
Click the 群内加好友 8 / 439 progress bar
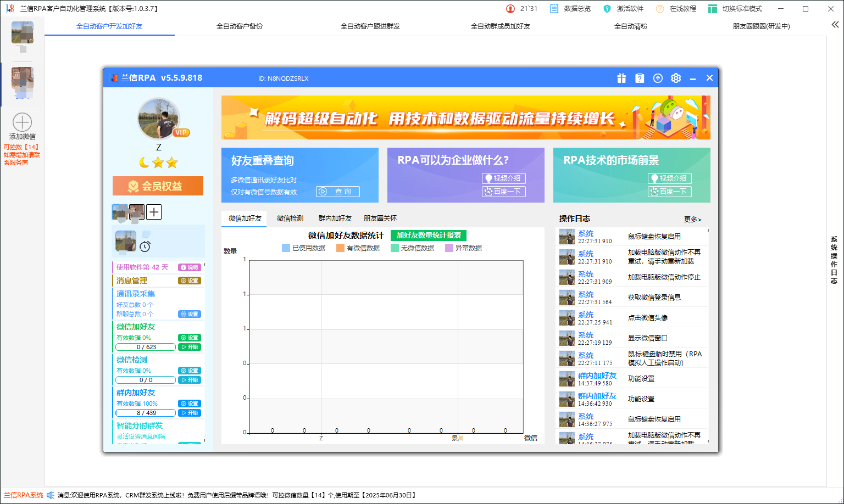(146, 413)
